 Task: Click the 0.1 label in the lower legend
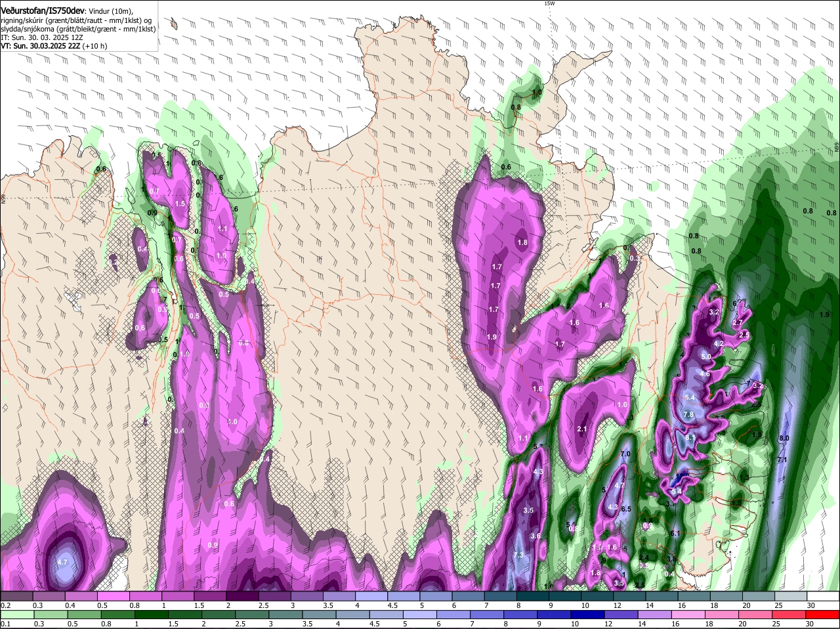5,624
